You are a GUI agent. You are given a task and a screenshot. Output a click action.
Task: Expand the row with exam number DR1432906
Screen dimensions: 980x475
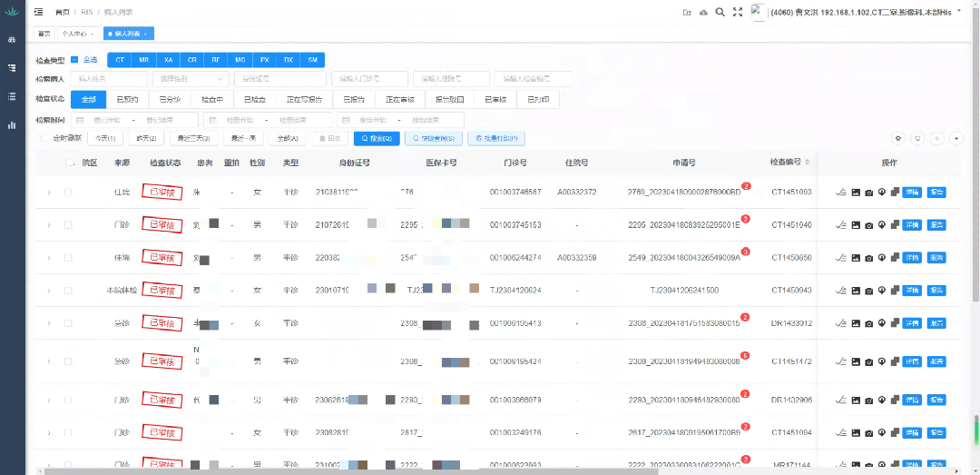pyautogui.click(x=49, y=400)
